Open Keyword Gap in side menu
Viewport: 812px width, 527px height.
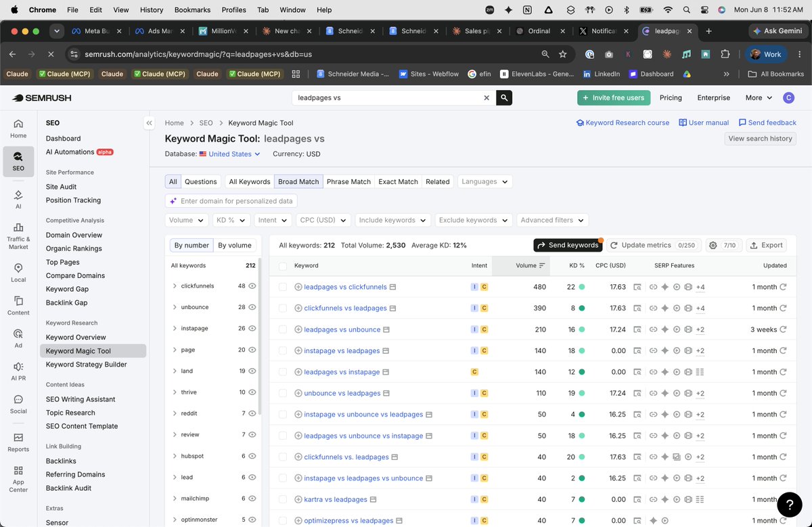tap(67, 289)
